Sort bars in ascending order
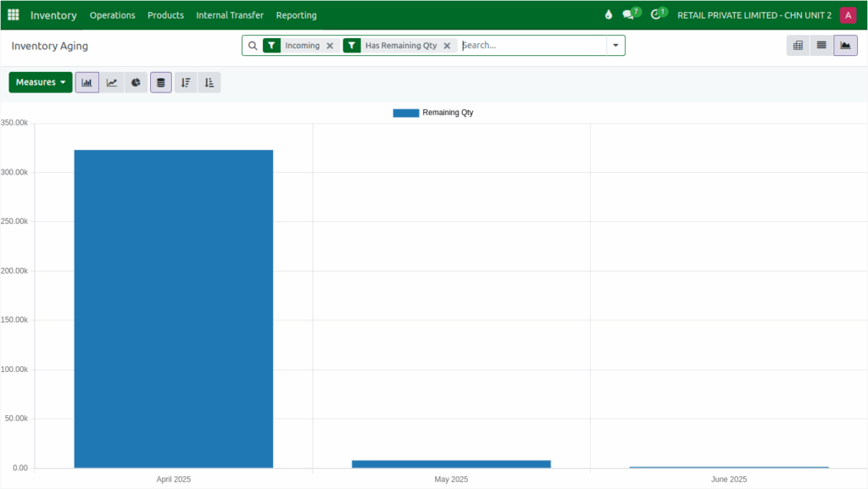Viewport: 868px width, 489px height. pyautogui.click(x=209, y=82)
